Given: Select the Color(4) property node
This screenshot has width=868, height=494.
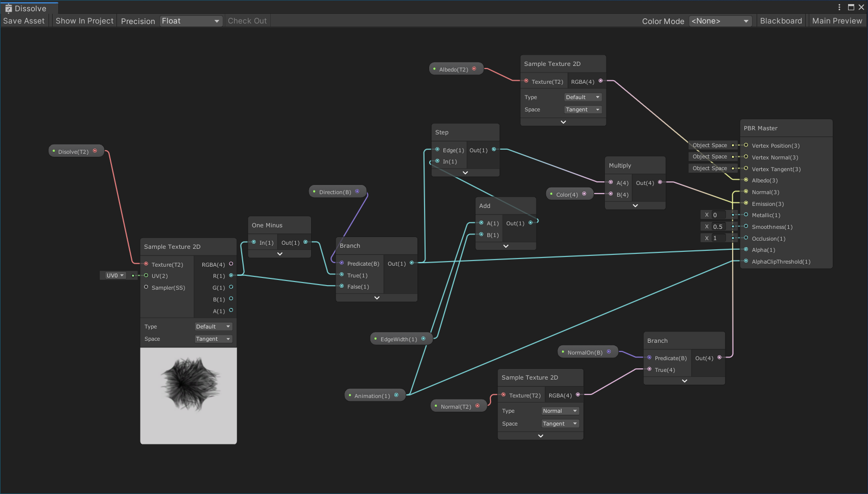Looking at the screenshot, I should click(570, 194).
